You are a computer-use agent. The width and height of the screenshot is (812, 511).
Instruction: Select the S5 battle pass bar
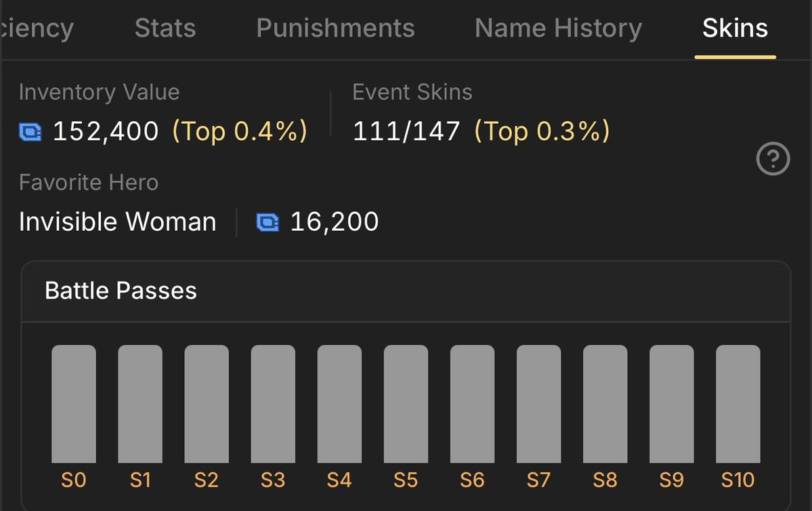click(406, 404)
